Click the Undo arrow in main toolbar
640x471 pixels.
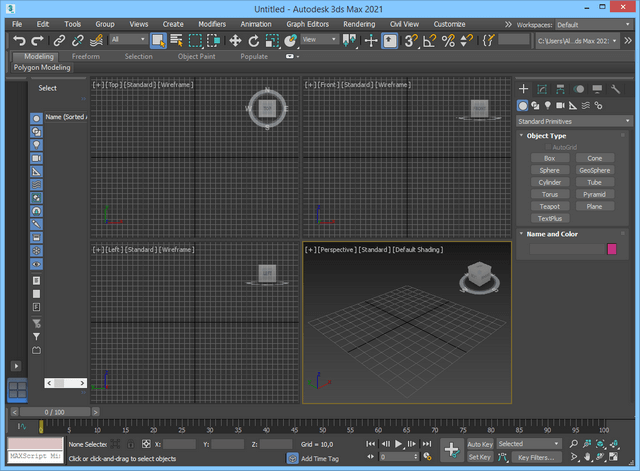pyautogui.click(x=21, y=41)
